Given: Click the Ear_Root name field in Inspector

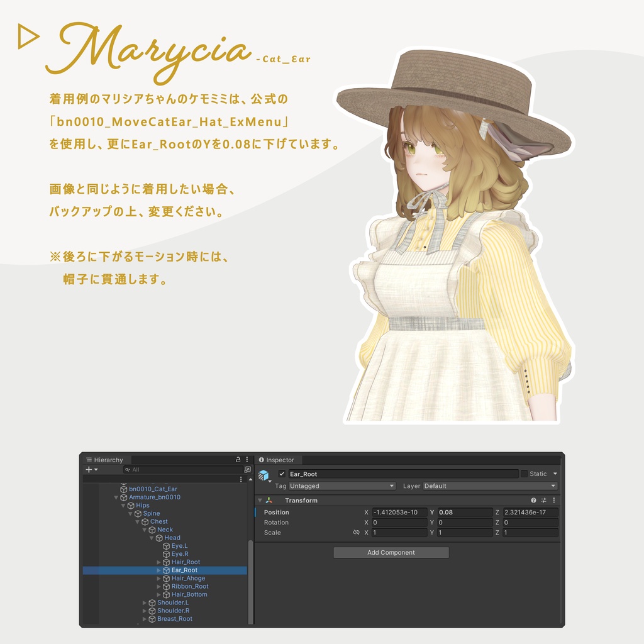Looking at the screenshot, I should coord(403,474).
